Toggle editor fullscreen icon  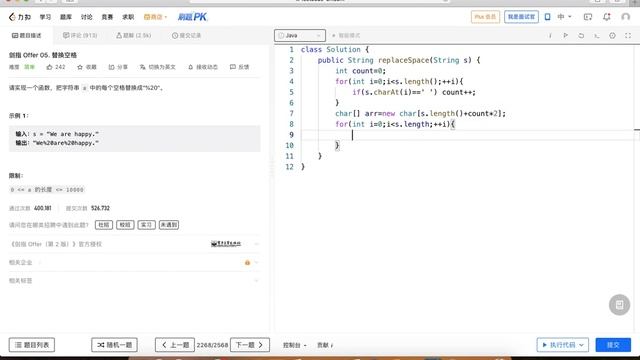click(x=628, y=36)
